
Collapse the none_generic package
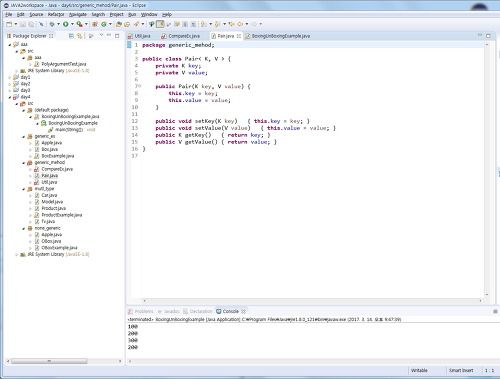click(24, 228)
